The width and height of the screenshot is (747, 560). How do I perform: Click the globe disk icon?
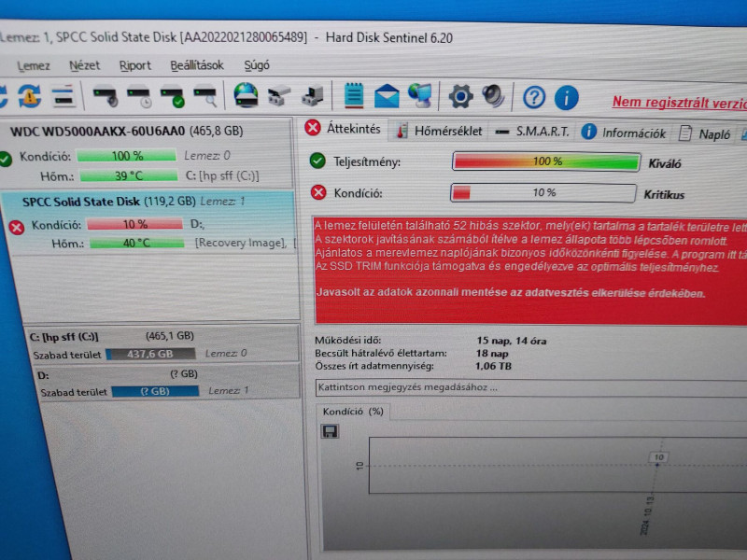246,95
